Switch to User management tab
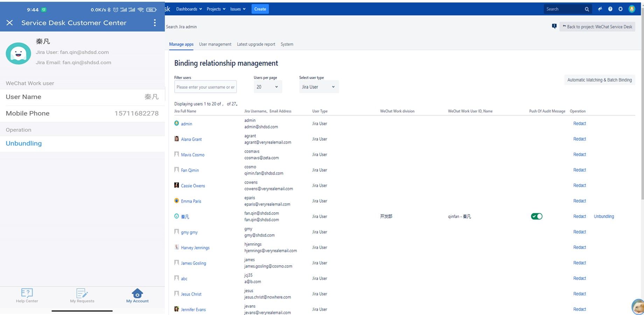Viewport: 644px width, 315px height. (x=215, y=44)
